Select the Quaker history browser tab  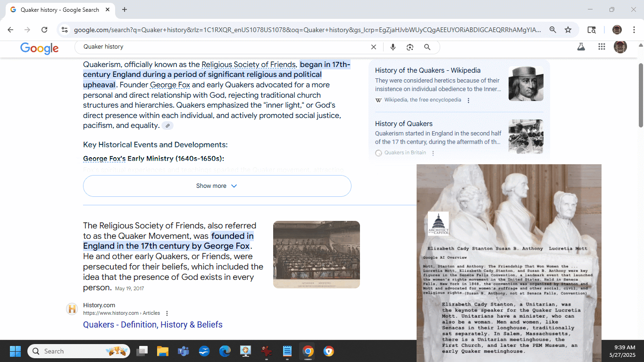click(x=59, y=10)
